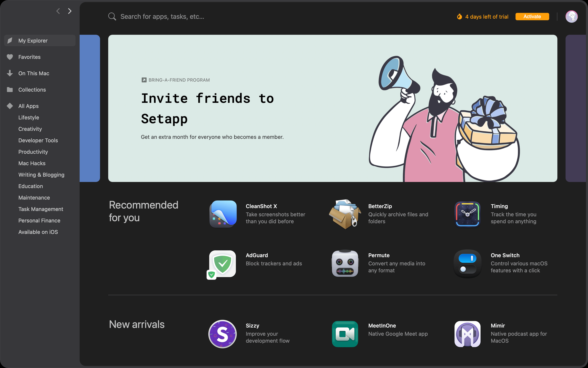The height and width of the screenshot is (368, 588).
Task: Click the user profile avatar
Action: click(571, 17)
